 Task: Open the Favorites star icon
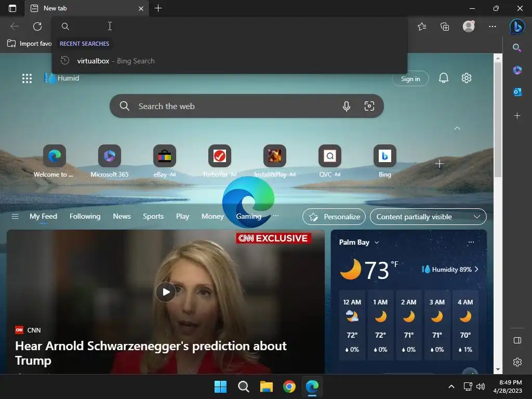tap(422, 26)
